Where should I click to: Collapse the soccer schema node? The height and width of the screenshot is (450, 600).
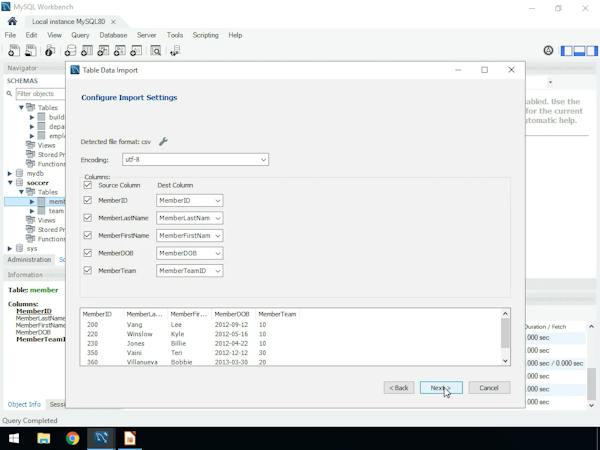tap(10, 183)
